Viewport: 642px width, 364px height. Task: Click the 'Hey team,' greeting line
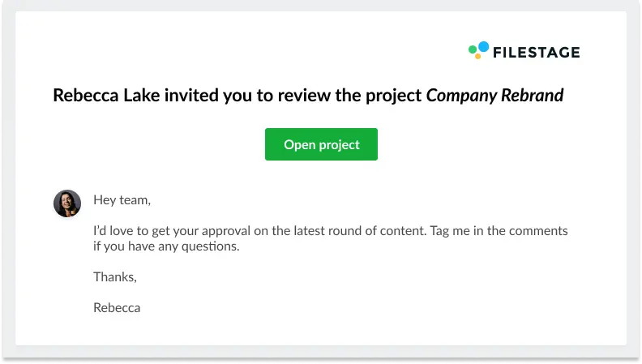point(122,199)
